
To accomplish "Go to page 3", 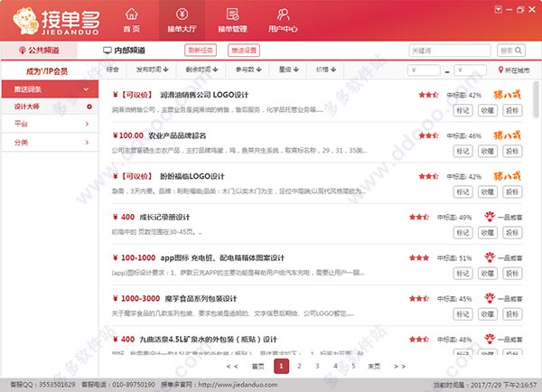I will [317, 366].
